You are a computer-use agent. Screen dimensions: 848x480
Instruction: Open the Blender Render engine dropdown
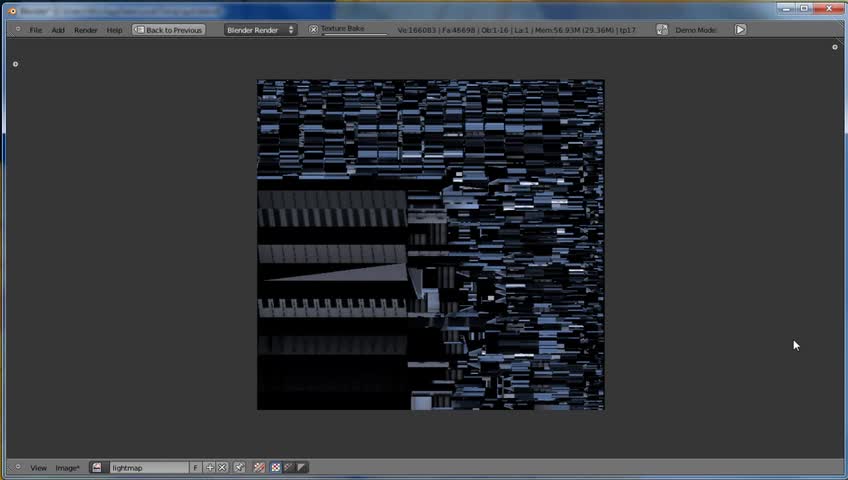pyautogui.click(x=260, y=30)
